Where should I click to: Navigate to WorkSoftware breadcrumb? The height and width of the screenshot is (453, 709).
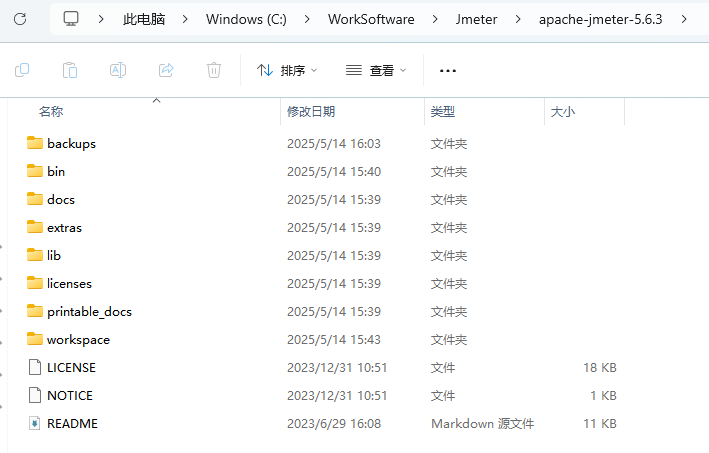click(x=371, y=19)
